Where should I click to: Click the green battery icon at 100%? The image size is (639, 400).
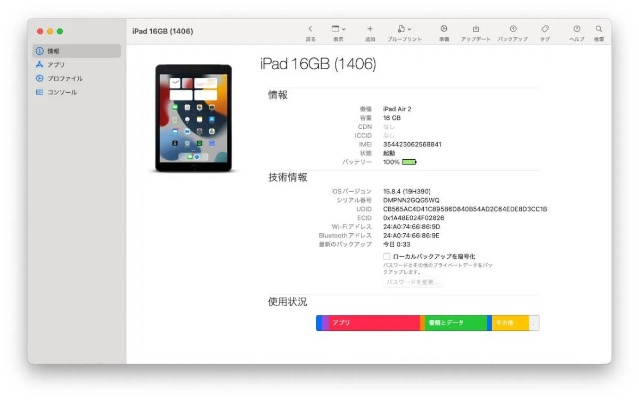[409, 162]
